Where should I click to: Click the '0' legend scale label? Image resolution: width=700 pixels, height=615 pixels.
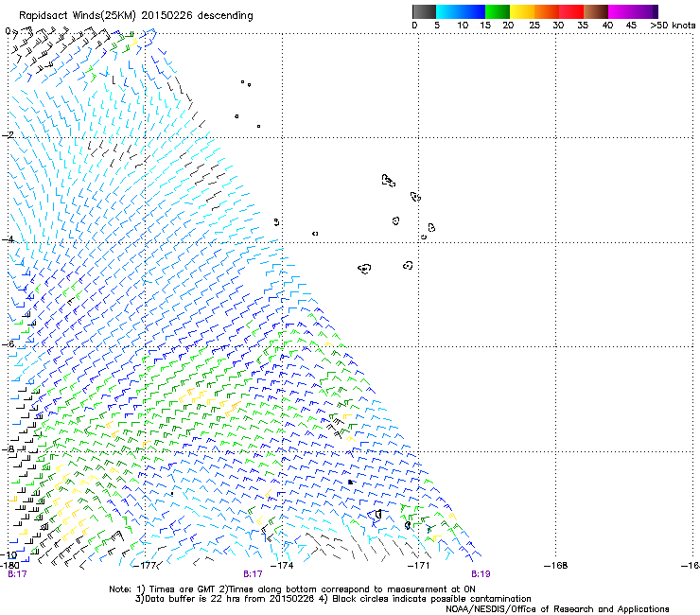coord(414,25)
